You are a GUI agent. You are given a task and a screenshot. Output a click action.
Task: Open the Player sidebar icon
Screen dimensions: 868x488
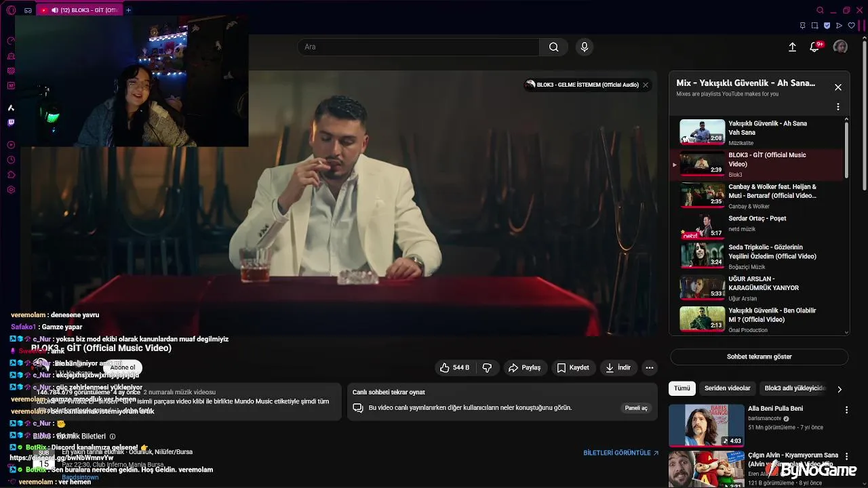[x=11, y=145]
